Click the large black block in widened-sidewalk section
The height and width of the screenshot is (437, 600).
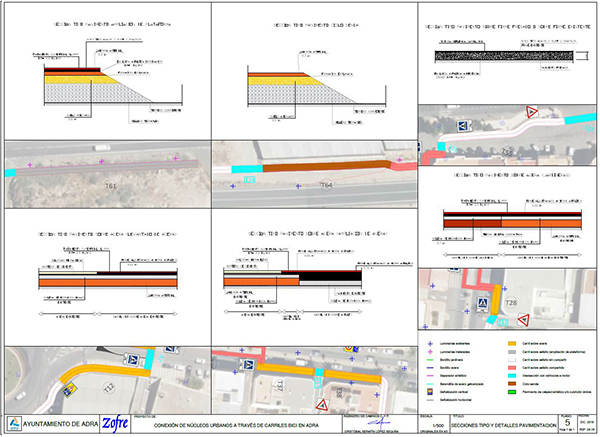point(330,276)
